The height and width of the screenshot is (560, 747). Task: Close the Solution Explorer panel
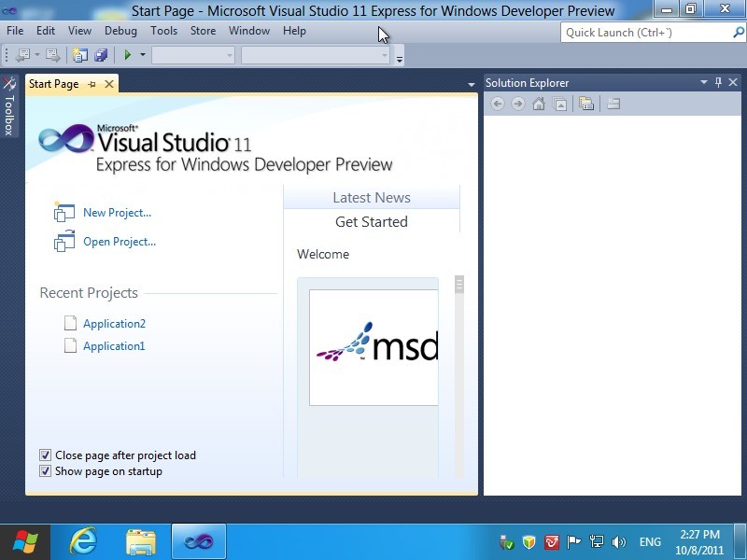(x=733, y=82)
